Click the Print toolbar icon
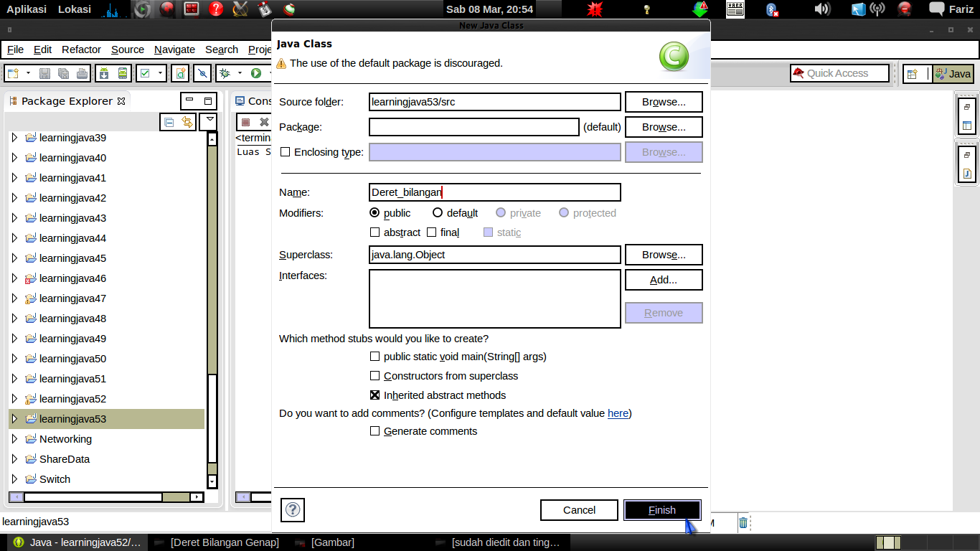980x551 pixels. point(82,73)
